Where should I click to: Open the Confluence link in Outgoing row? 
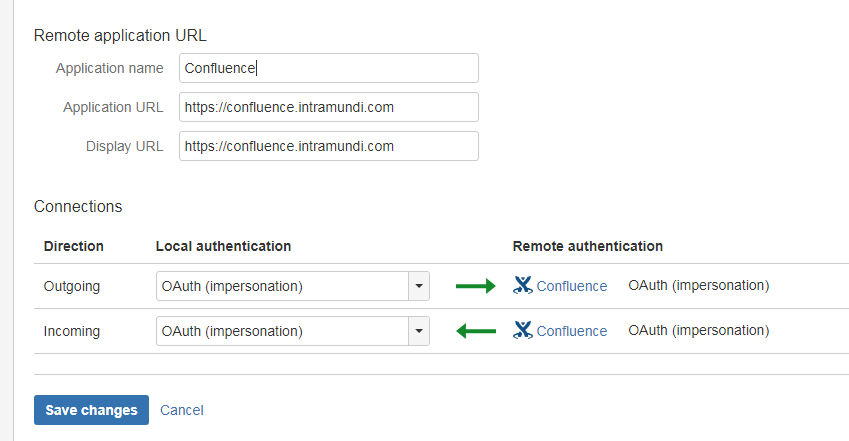click(x=572, y=286)
